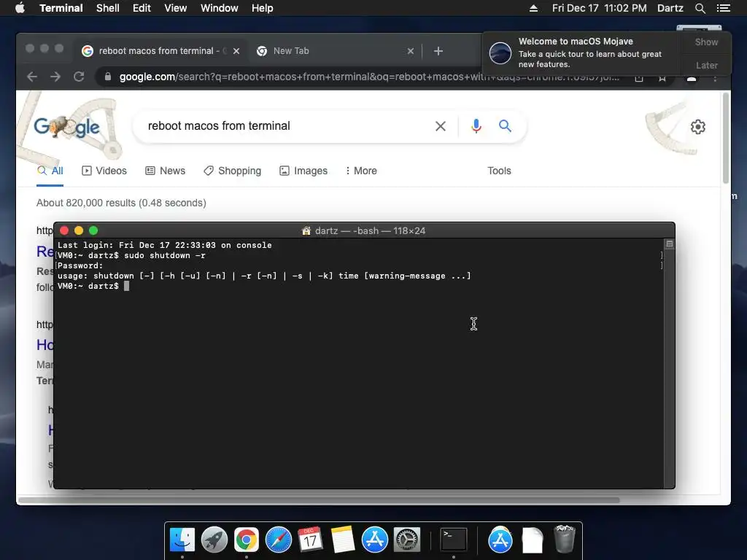The width and height of the screenshot is (747, 560).
Task: Open Notification Center list icon
Action: pyautogui.click(x=723, y=8)
